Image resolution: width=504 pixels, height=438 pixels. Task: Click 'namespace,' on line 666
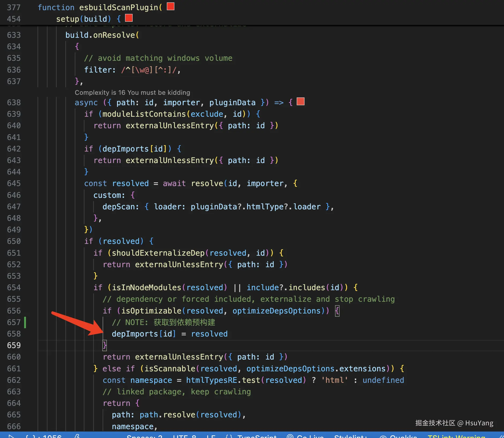tap(135, 426)
